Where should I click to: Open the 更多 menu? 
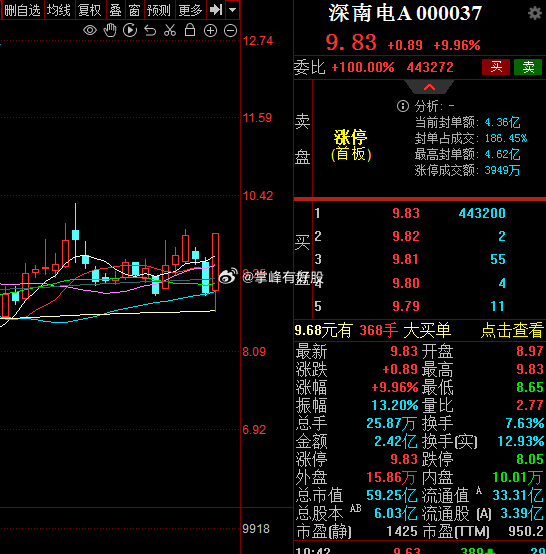[x=190, y=10]
